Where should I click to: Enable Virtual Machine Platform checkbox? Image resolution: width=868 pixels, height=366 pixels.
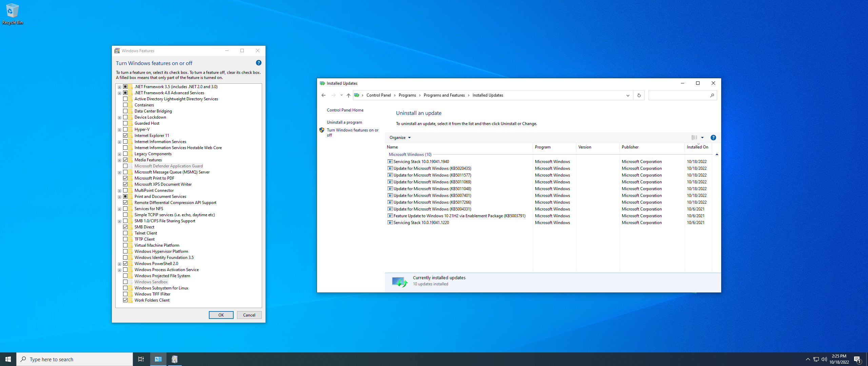(125, 245)
